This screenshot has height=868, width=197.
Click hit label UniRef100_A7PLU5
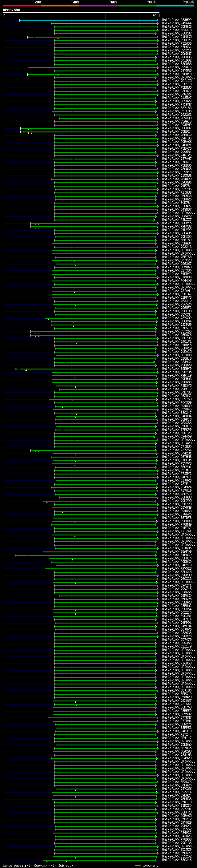click(177, 460)
